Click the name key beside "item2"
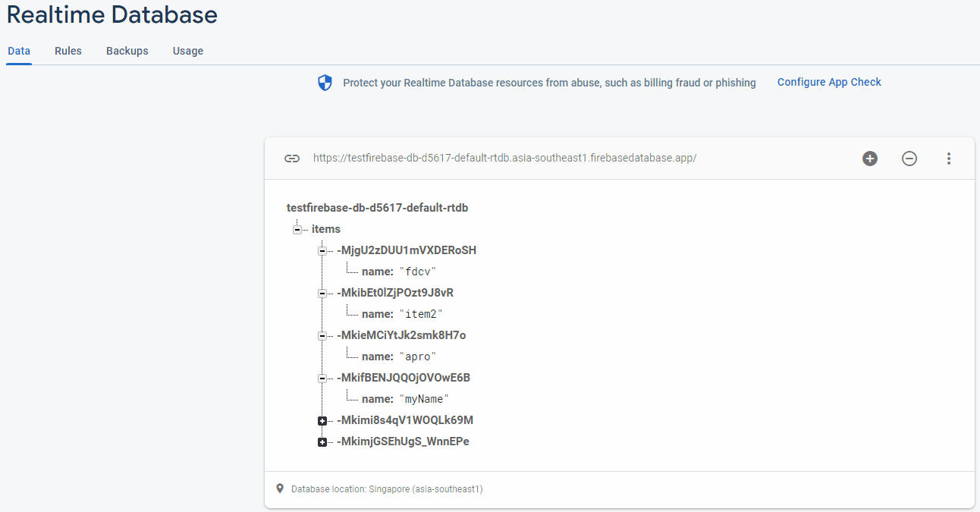 (377, 314)
